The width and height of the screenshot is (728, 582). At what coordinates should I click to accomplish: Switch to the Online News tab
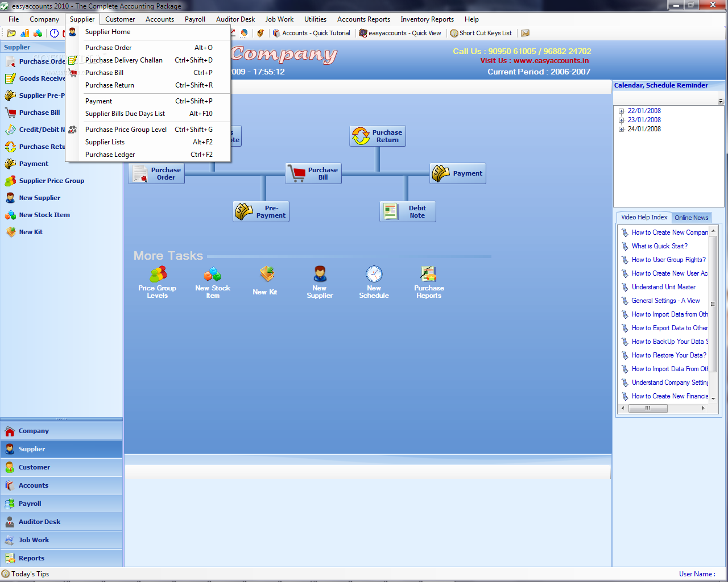[x=692, y=218]
